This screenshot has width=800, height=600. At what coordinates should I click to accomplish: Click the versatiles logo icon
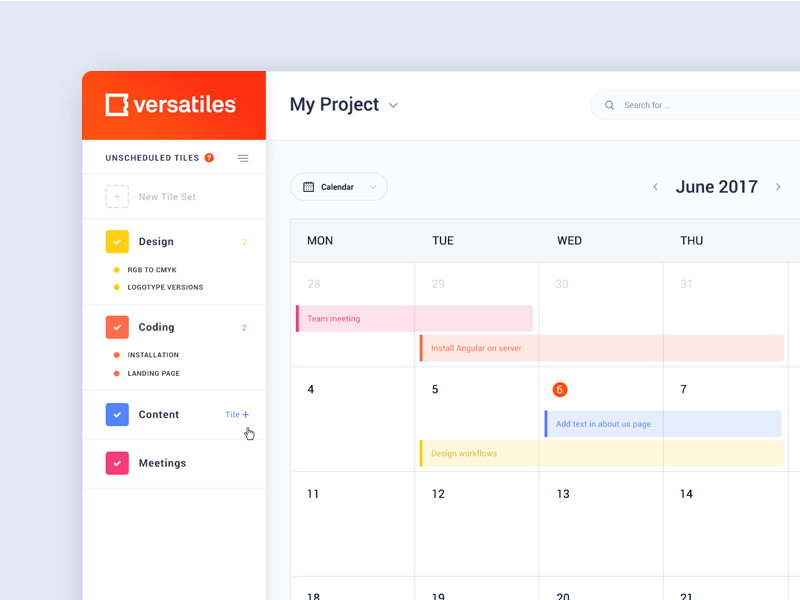116,104
